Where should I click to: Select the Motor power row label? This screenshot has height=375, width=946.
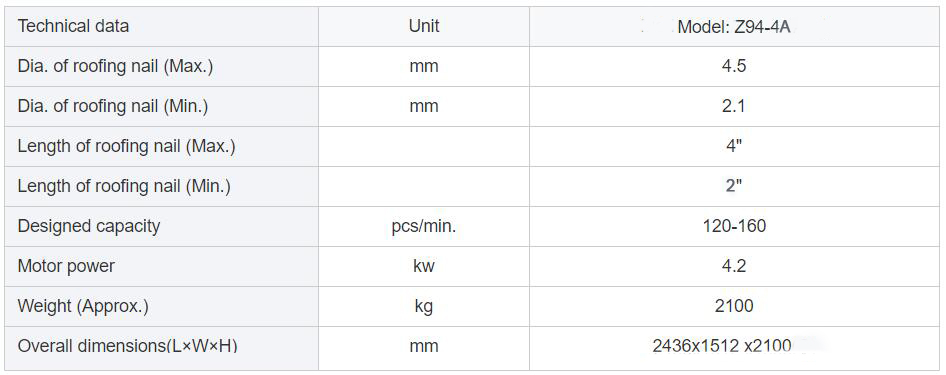(66, 266)
